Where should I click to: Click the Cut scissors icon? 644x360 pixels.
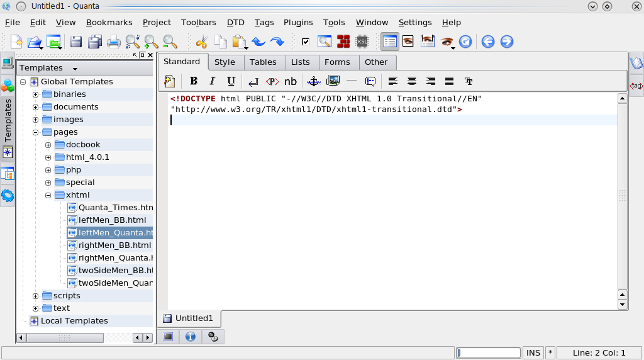coord(202,42)
